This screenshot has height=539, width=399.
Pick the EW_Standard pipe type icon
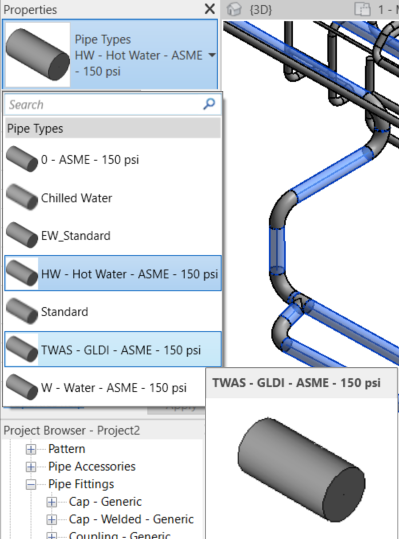click(x=22, y=235)
